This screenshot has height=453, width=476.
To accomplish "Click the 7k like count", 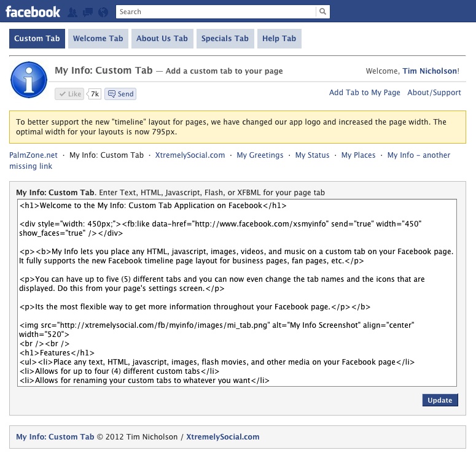I will [95, 94].
